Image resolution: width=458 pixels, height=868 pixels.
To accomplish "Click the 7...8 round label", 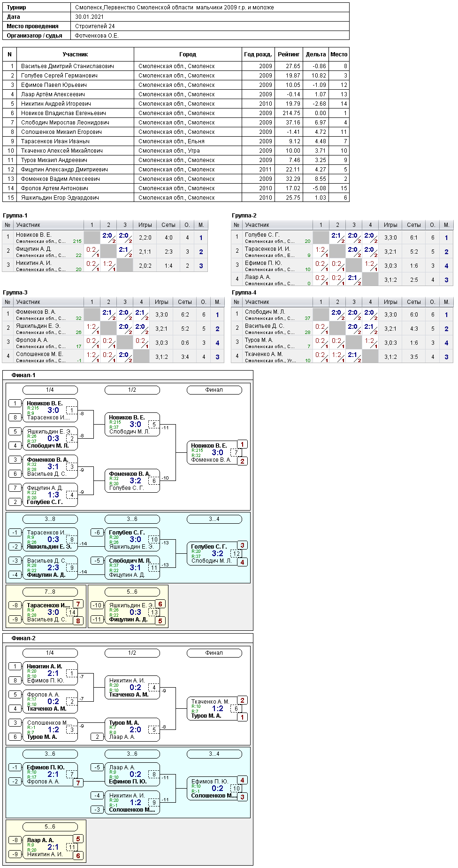I will [50, 592].
